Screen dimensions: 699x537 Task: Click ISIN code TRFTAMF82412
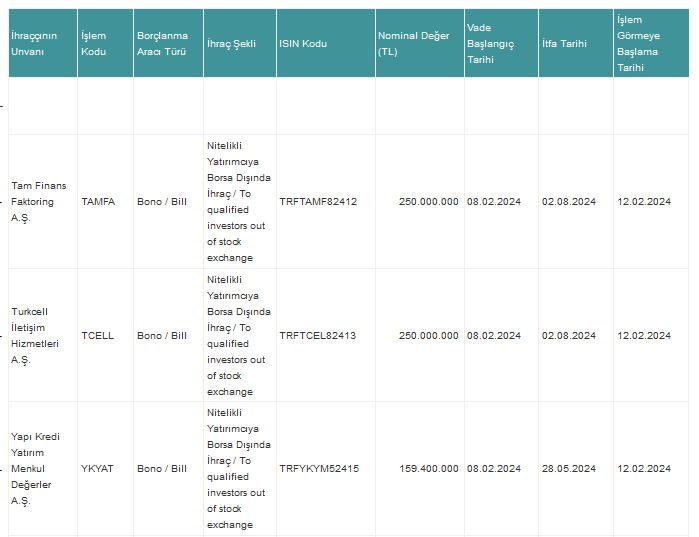(318, 201)
